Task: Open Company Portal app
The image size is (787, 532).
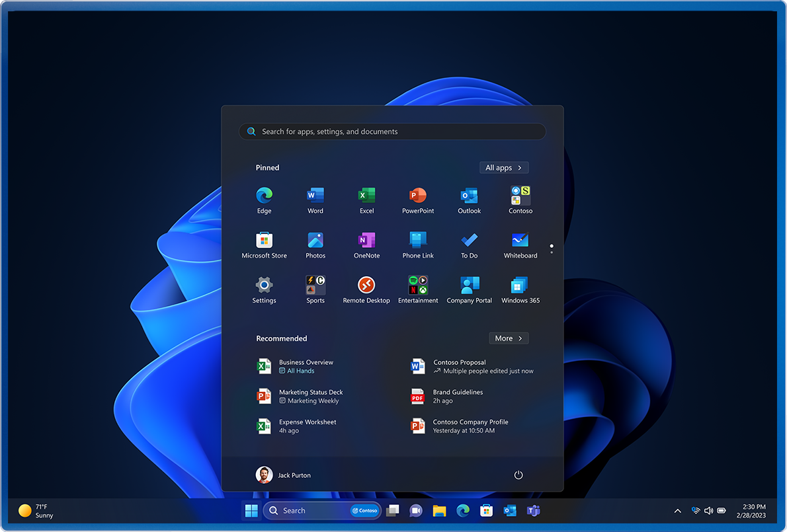Action: click(469, 285)
